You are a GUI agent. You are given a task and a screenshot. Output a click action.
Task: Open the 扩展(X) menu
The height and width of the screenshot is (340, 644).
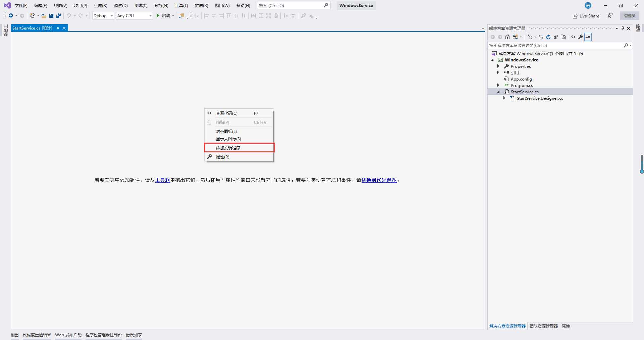(201, 6)
